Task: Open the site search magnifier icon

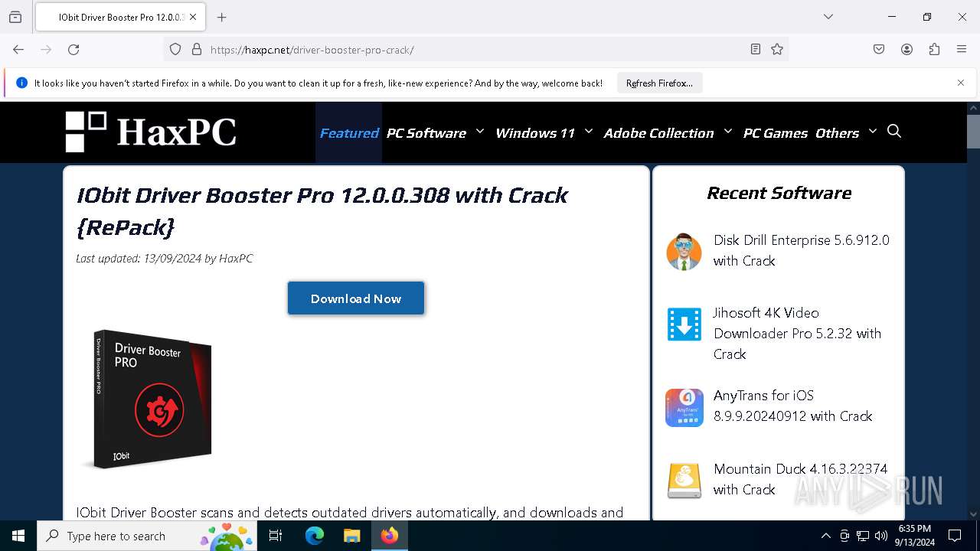Action: point(894,132)
